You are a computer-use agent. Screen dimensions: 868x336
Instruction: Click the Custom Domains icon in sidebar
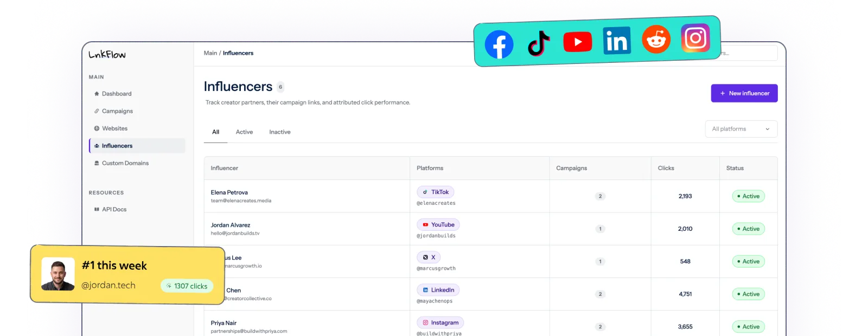[97, 163]
